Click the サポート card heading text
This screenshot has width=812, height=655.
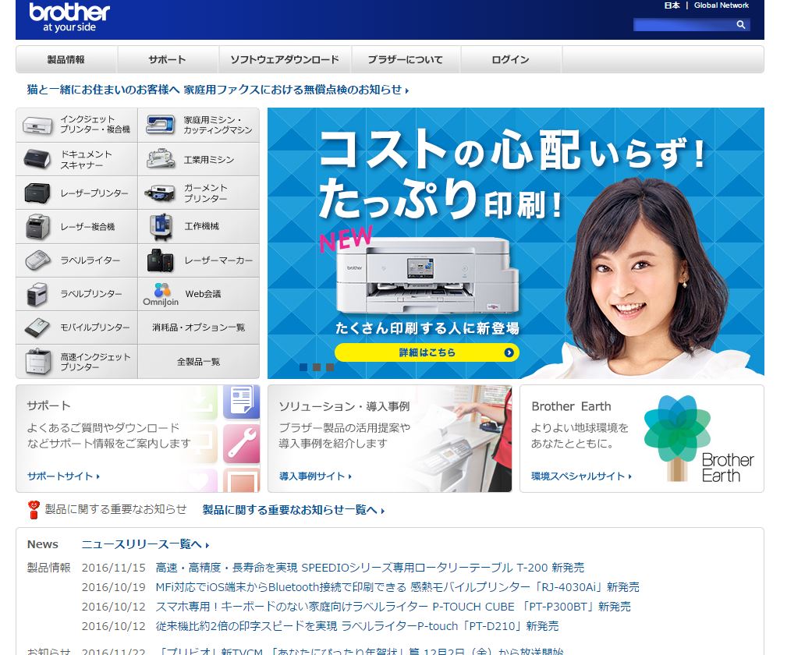(48, 406)
